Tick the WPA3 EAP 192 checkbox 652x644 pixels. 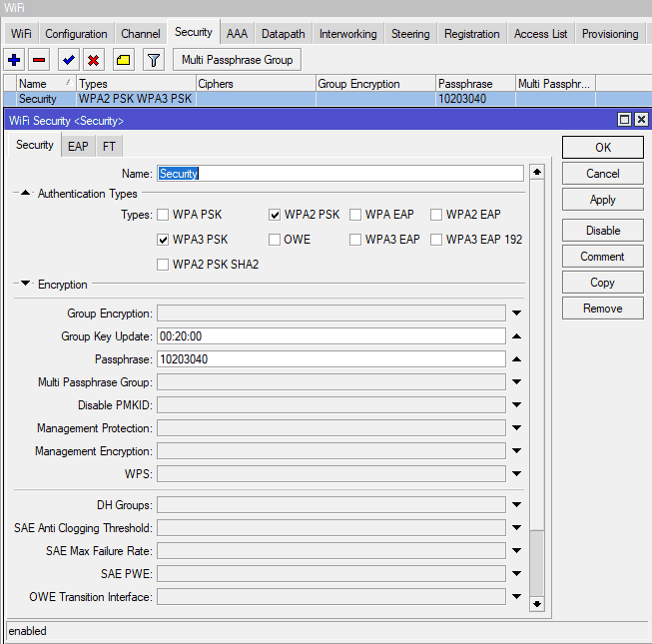pyautogui.click(x=436, y=240)
